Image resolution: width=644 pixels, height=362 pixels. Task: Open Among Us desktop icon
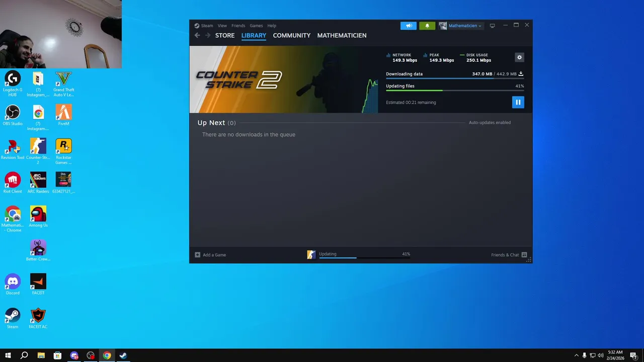point(38,217)
